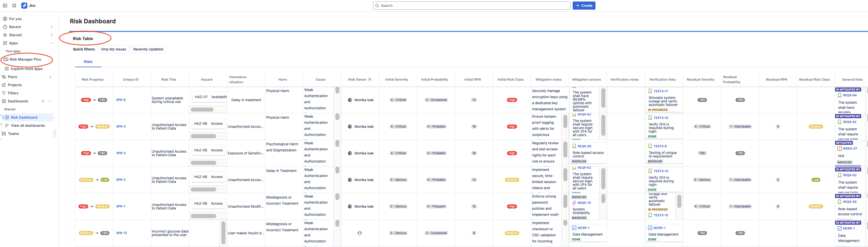Click the Create button
868x247 pixels.
(584, 5)
